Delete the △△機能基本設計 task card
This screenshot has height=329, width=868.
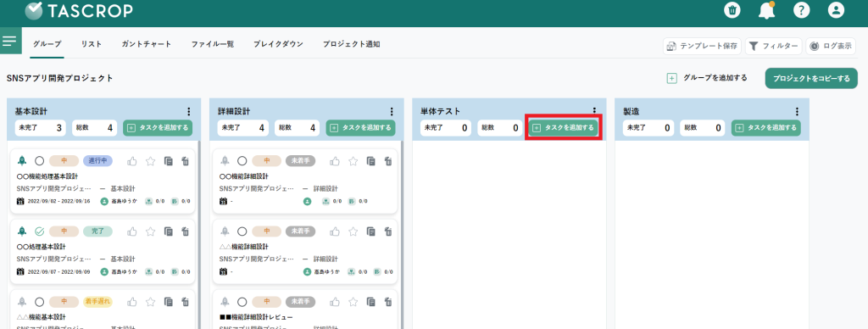(186, 302)
